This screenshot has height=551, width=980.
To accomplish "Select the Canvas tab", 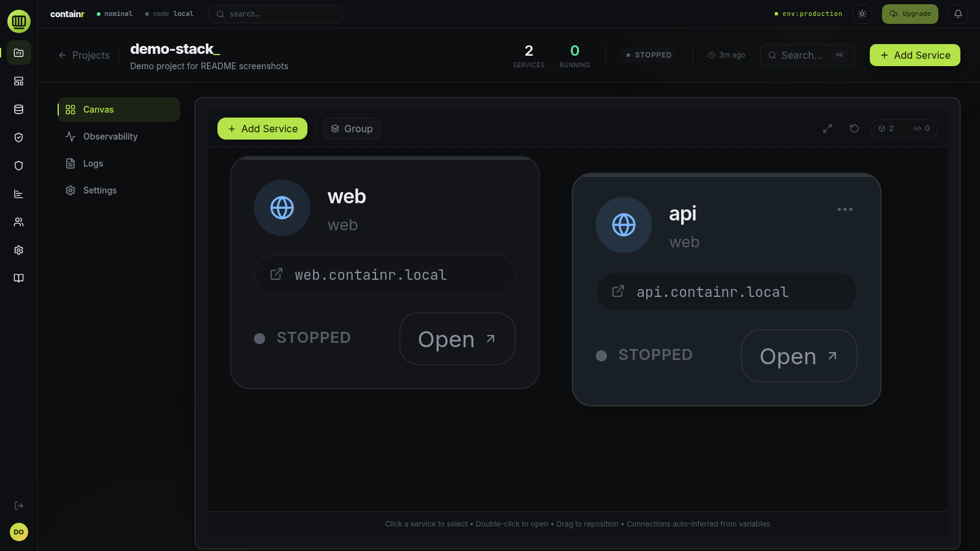I will pyautogui.click(x=119, y=110).
